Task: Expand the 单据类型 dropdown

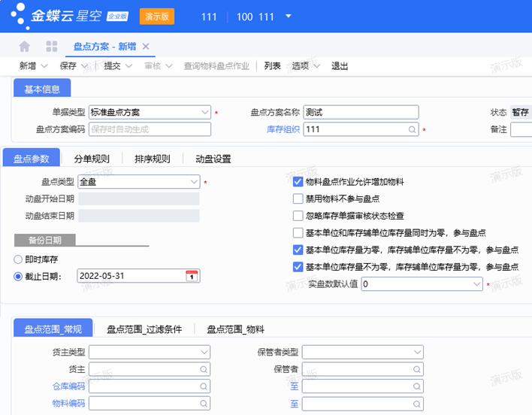Action: [205, 112]
